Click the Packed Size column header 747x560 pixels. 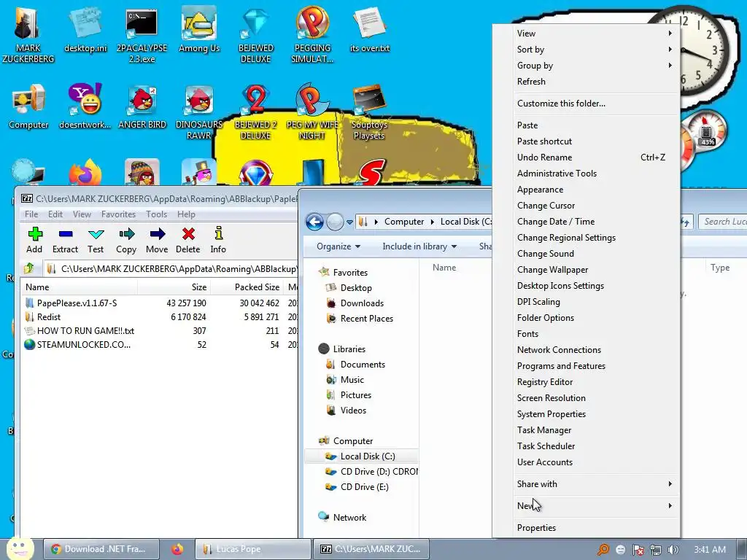click(247, 287)
